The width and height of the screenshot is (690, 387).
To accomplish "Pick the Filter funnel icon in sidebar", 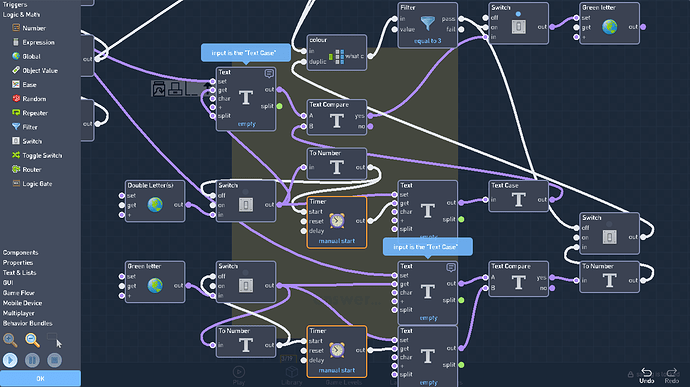I will 16,127.
